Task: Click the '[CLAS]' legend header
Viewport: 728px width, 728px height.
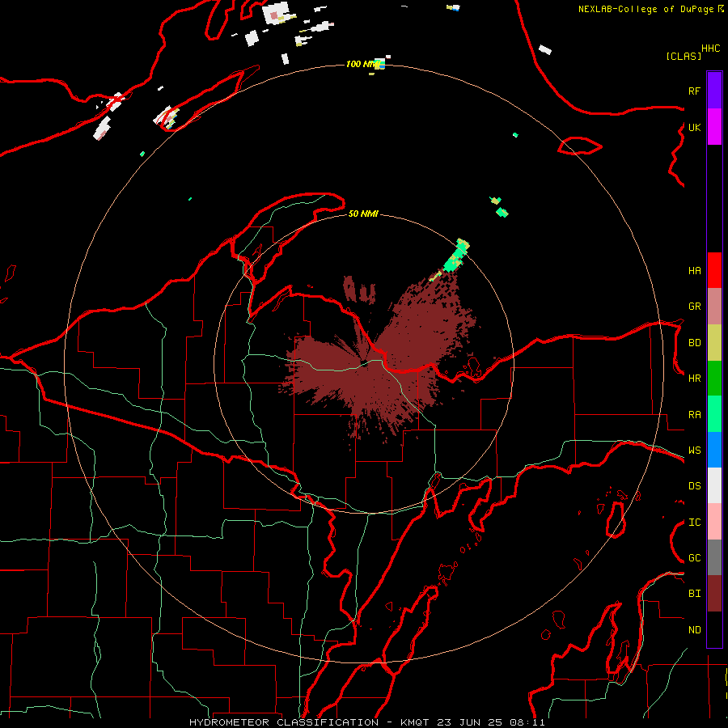Action: (x=684, y=56)
